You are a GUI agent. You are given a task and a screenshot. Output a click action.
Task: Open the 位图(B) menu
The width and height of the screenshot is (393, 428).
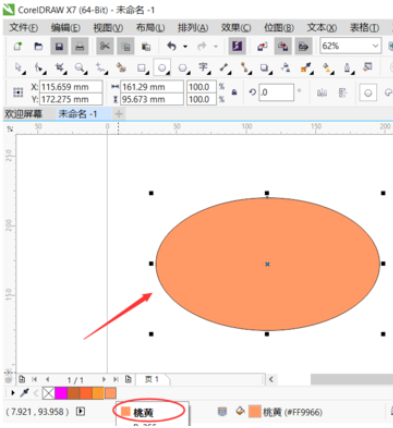click(279, 28)
